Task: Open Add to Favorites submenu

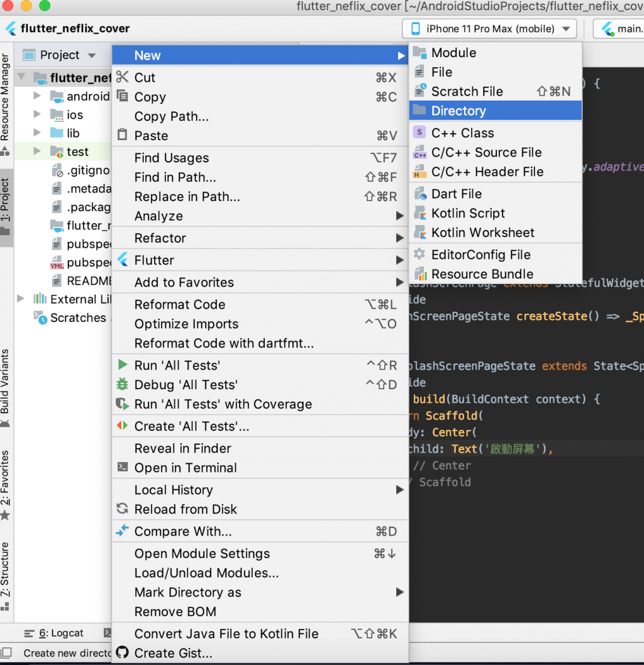Action: click(260, 282)
